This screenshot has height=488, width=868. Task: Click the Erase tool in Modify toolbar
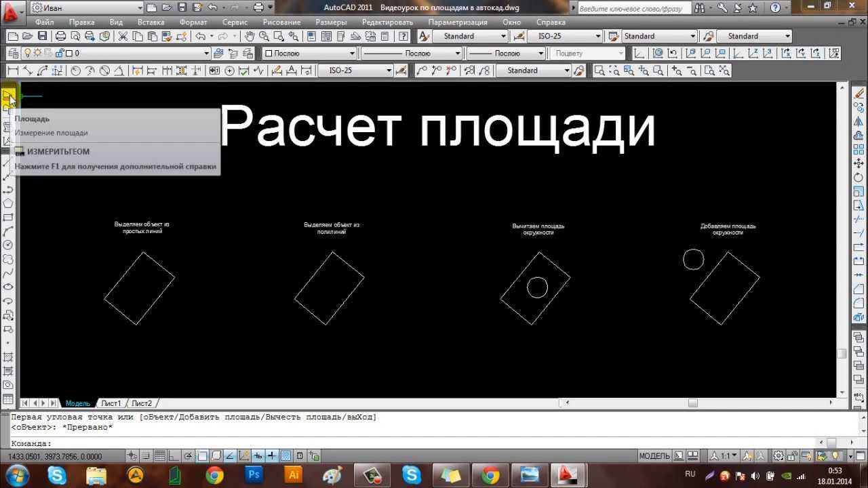[860, 94]
